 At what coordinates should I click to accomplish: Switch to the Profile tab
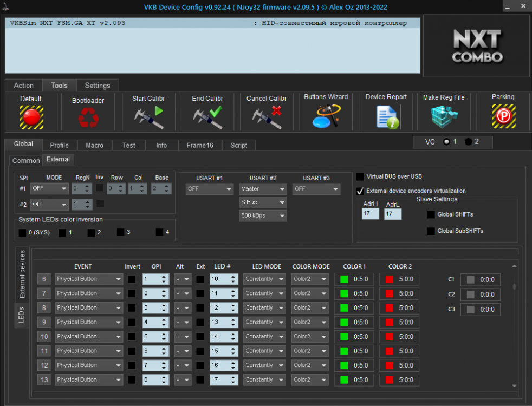coord(59,145)
